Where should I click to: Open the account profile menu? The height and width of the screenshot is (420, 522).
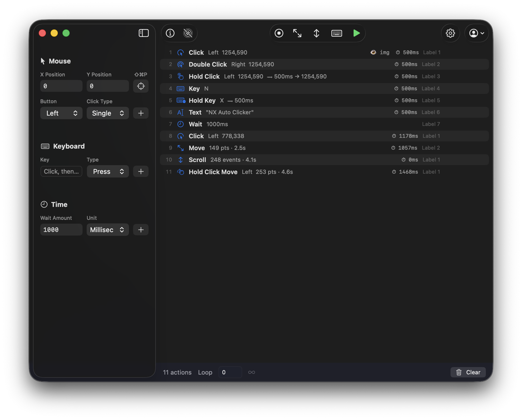coord(476,33)
